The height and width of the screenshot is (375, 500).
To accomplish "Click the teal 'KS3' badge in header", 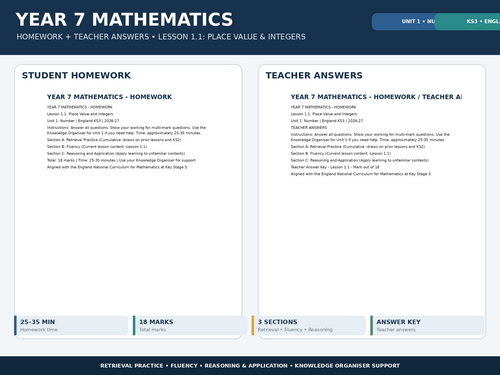I will (467, 22).
